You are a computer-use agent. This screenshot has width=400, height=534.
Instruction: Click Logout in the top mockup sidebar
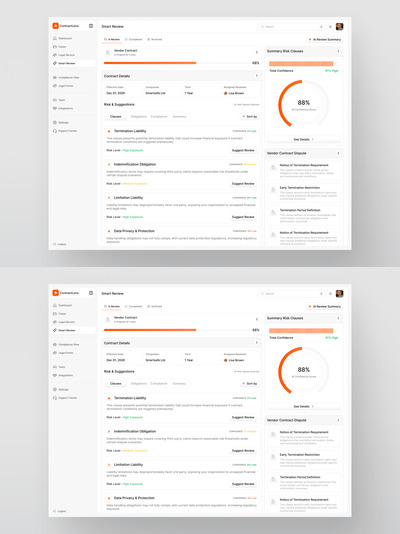[60, 244]
